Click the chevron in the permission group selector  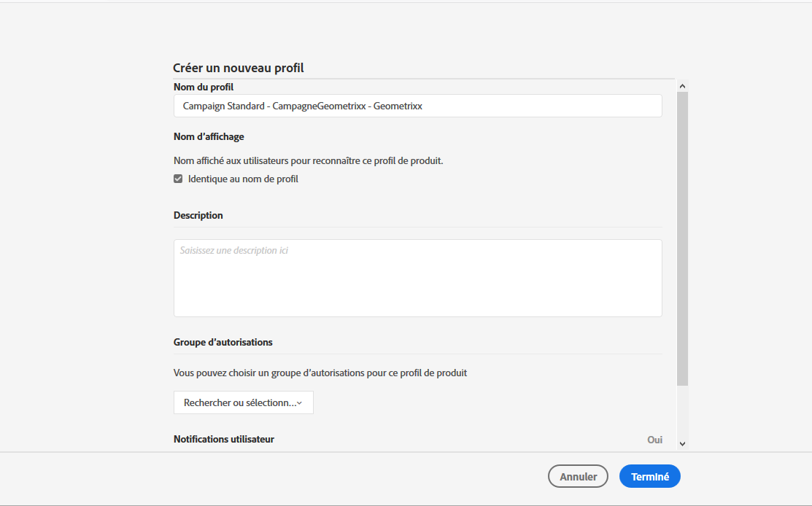point(299,403)
